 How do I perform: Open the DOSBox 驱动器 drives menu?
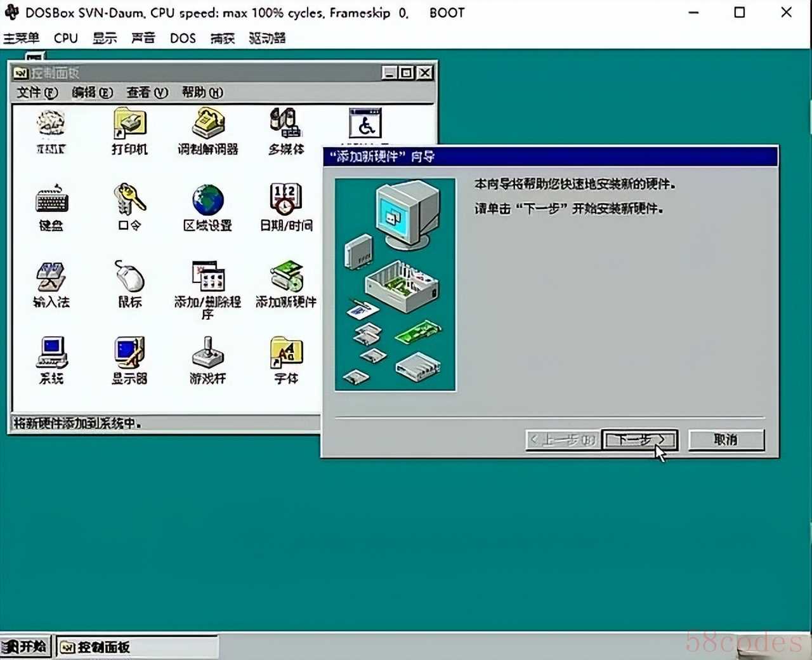[267, 38]
